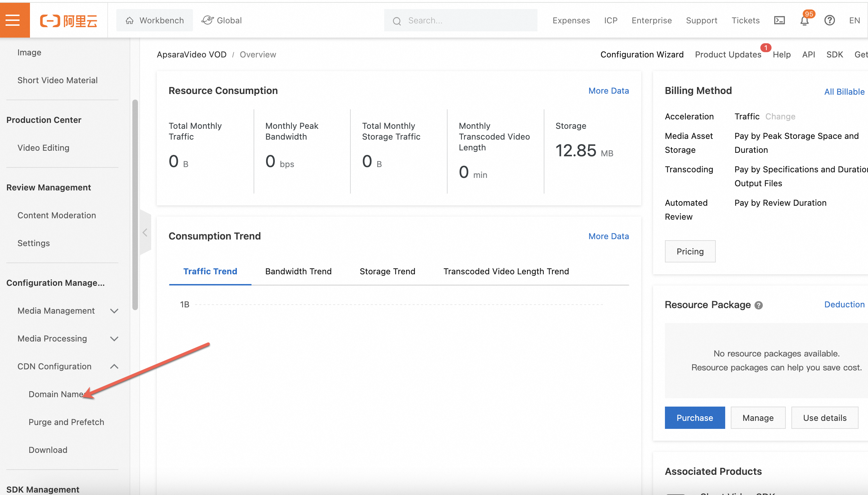Viewport: 868px width, 495px height.
Task: Open API documentation link
Action: (x=808, y=55)
